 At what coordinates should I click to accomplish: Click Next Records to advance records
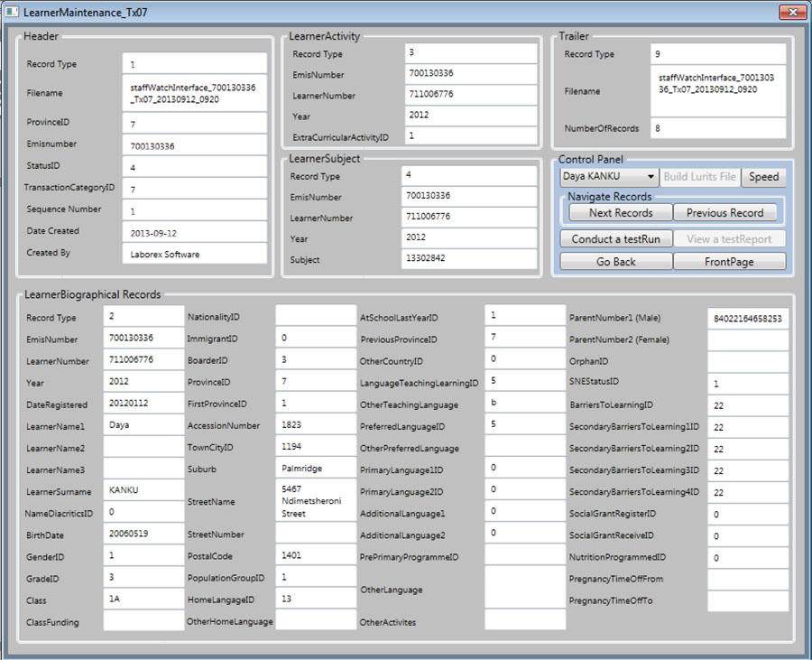pos(617,212)
